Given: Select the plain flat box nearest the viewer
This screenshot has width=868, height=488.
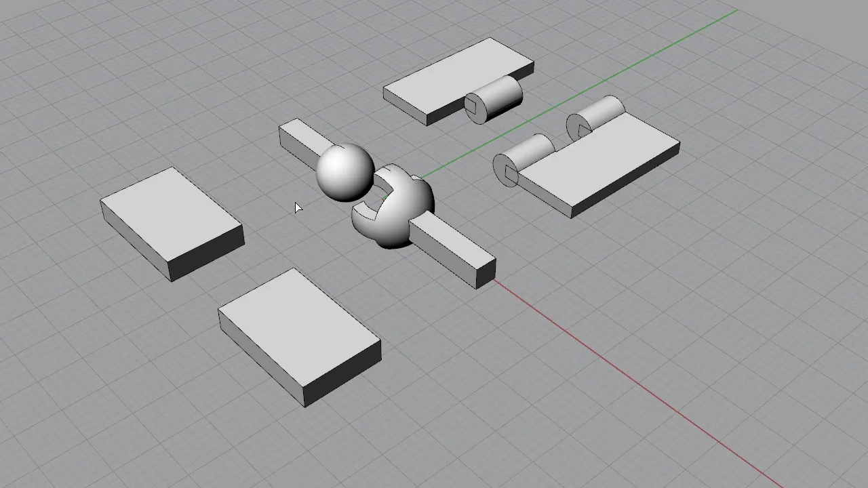Looking at the screenshot, I should [x=299, y=337].
